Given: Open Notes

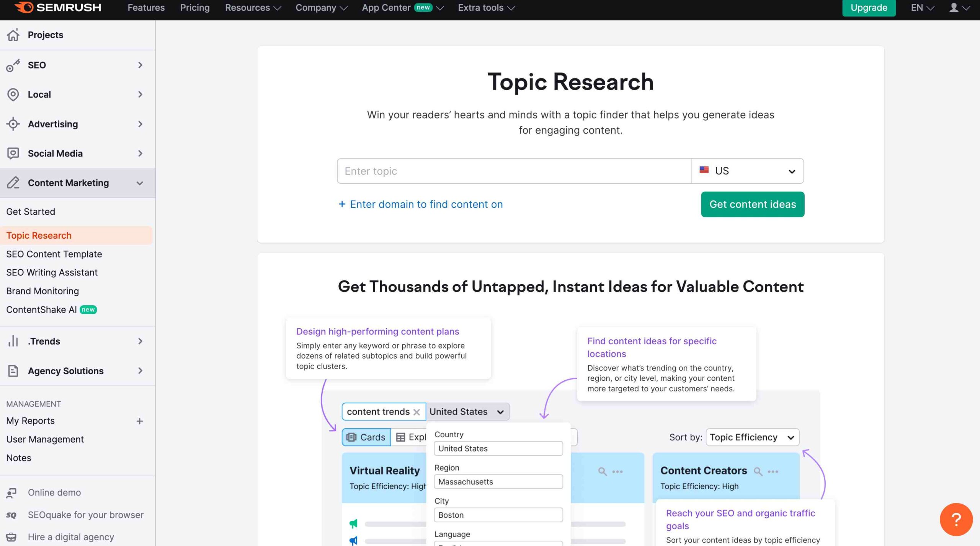Looking at the screenshot, I should 18,458.
